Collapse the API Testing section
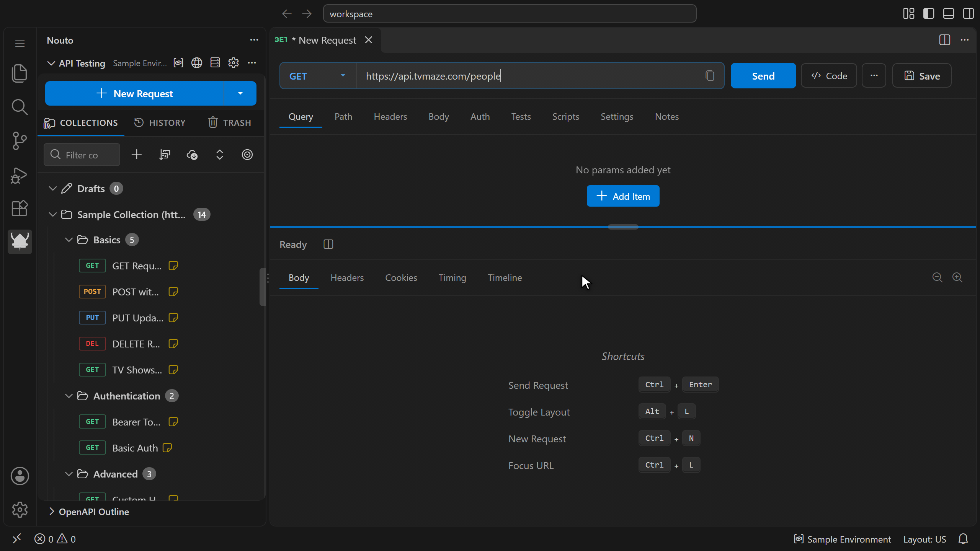 51,63
